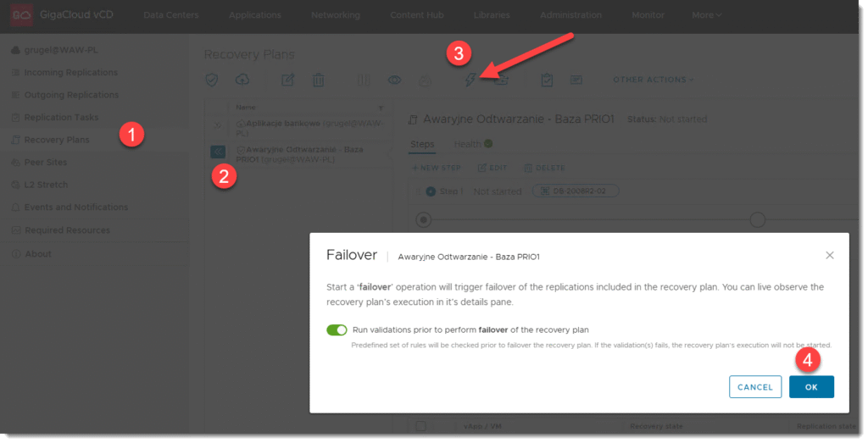The image size is (868, 443).
Task: Tick the checkbox in vApp/VM table header
Action: [x=420, y=426]
